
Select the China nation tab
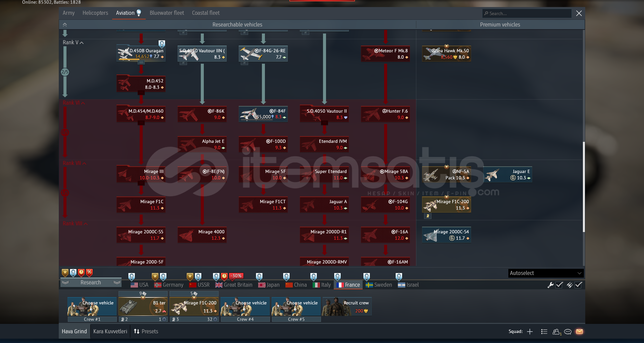tap(296, 285)
